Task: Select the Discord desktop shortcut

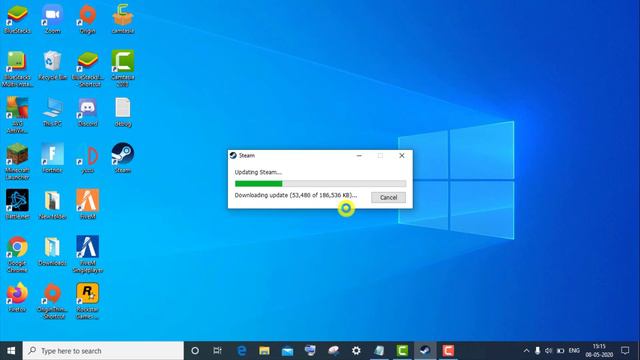Action: pyautogui.click(x=87, y=112)
